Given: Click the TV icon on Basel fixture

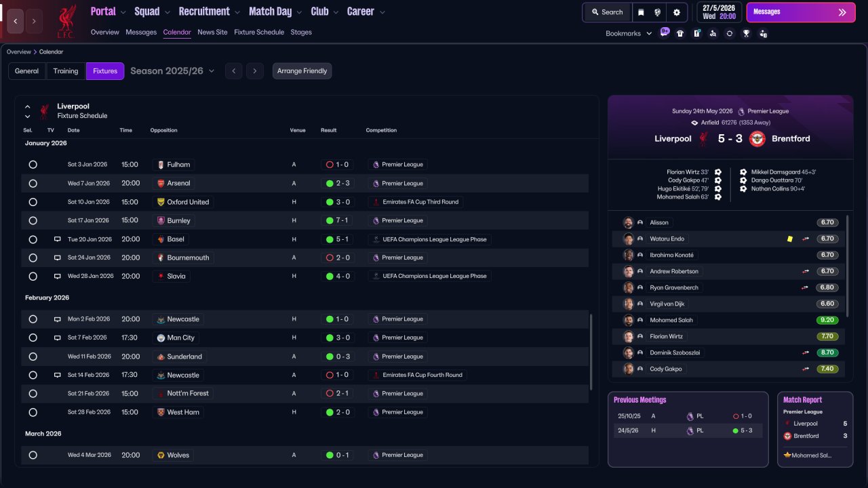Looking at the screenshot, I should point(58,239).
